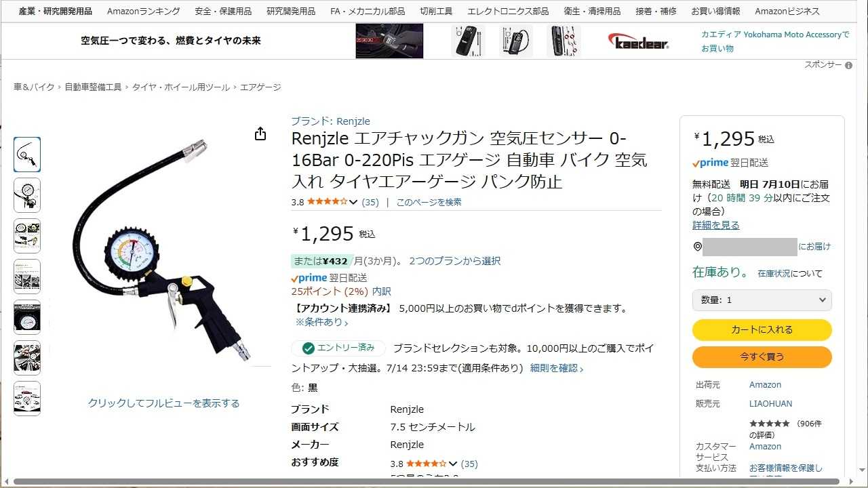This screenshot has width=868, height=488.
Task: Click the カートに入れる button
Action: click(762, 329)
